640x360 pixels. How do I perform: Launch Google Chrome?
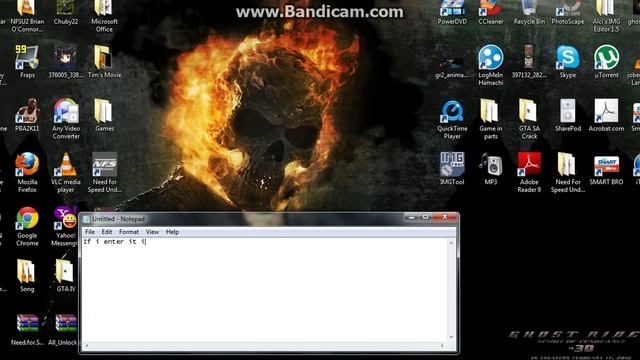click(x=27, y=226)
